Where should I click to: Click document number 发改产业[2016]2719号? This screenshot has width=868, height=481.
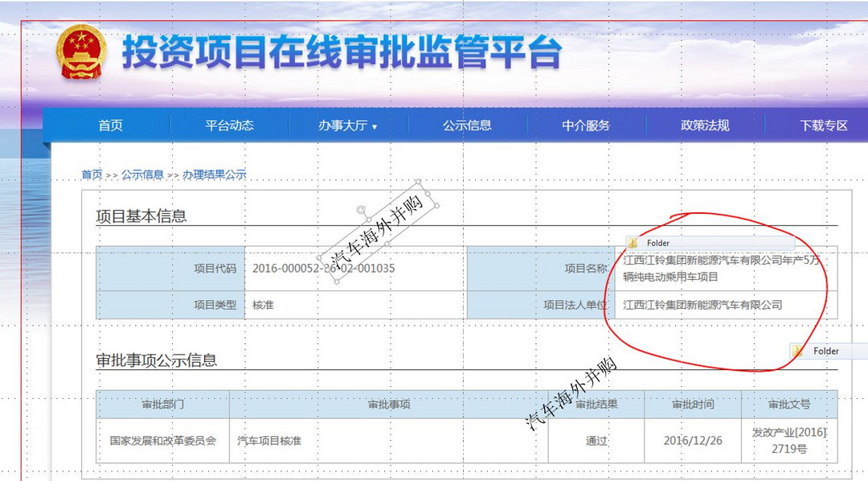pyautogui.click(x=789, y=441)
